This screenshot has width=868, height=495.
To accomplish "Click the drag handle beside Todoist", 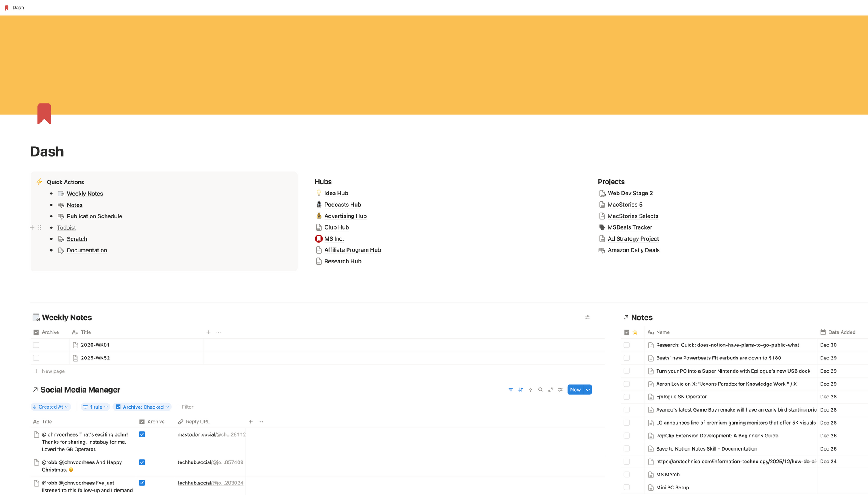I will [x=39, y=227].
